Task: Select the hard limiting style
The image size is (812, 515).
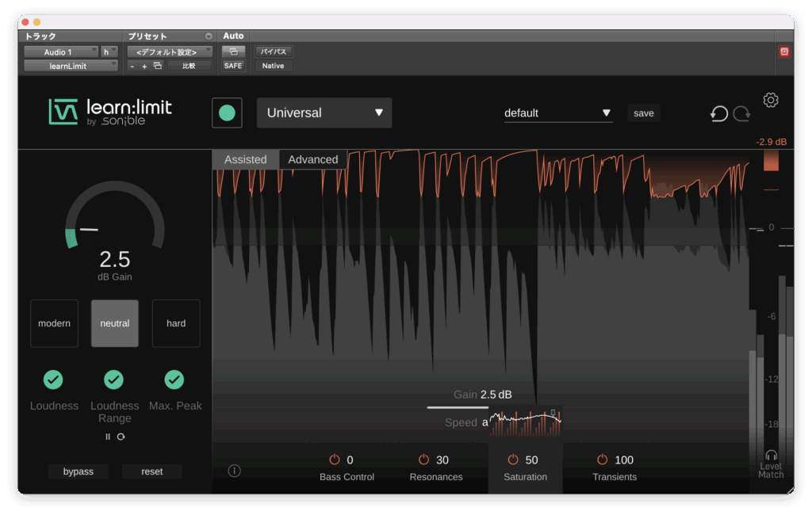Action: click(x=176, y=323)
